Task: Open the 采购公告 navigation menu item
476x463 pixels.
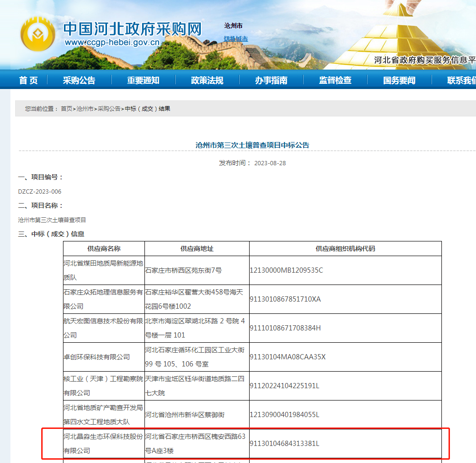Action: 79,80
